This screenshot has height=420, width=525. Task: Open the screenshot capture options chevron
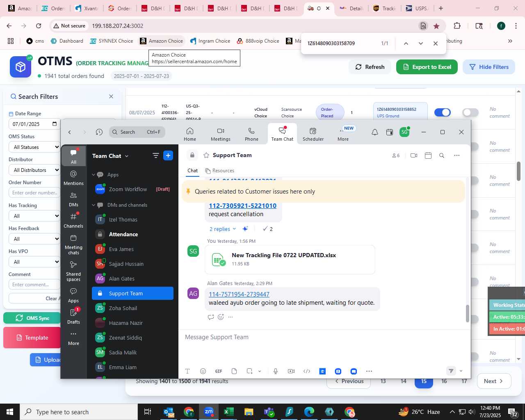(260, 371)
